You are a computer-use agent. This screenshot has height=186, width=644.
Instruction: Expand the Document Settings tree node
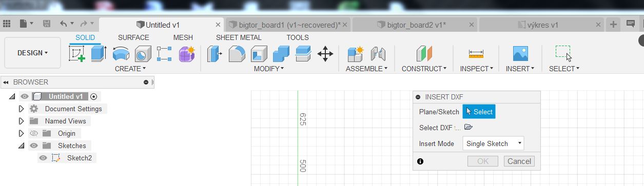point(21,109)
